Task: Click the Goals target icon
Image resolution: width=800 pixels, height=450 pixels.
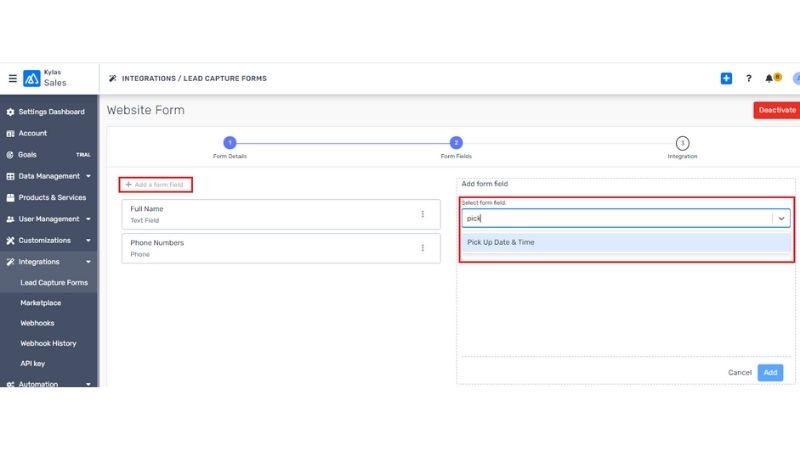Action: tap(10, 155)
